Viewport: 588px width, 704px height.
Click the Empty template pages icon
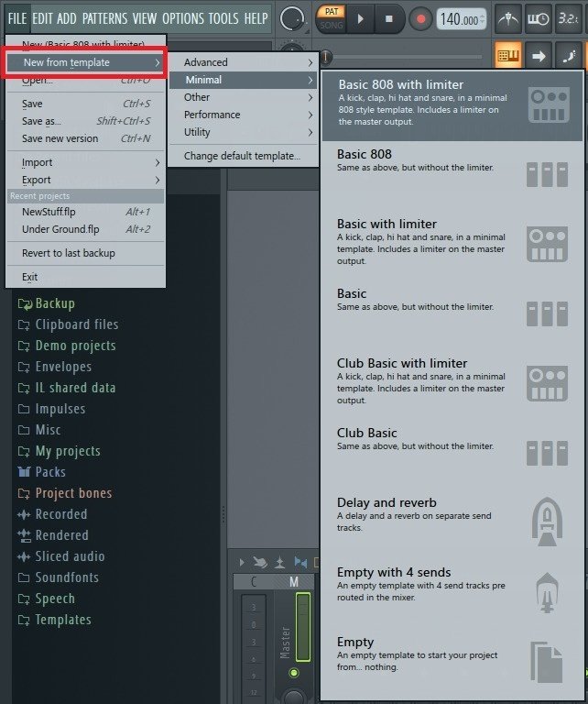[x=547, y=662]
